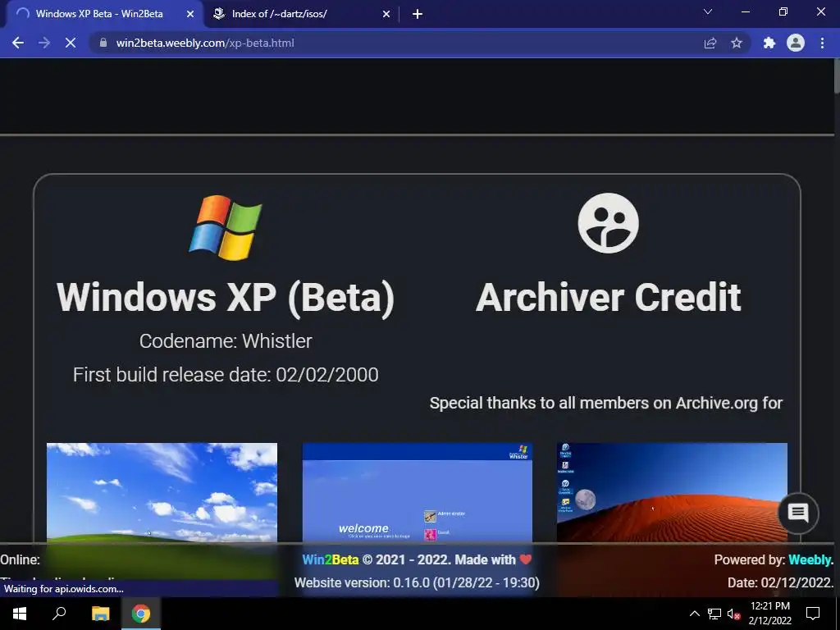Screen dimensions: 840x630
Task: Share this page via share icon
Action: click(710, 43)
